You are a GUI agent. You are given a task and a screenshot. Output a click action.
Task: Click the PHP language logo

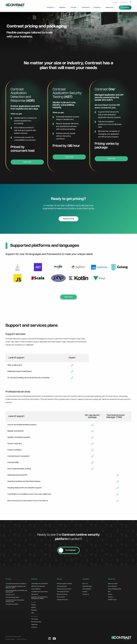click(58, 278)
